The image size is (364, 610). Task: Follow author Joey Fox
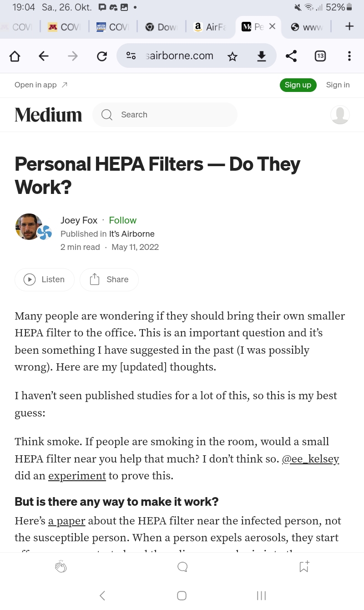(x=122, y=220)
